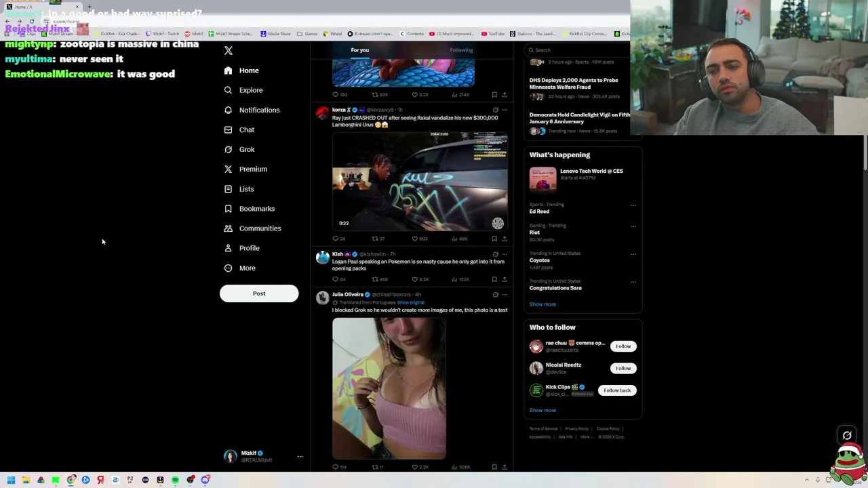Bookmark korza's Lamborghini post
The width and height of the screenshot is (868, 488).
click(494, 239)
